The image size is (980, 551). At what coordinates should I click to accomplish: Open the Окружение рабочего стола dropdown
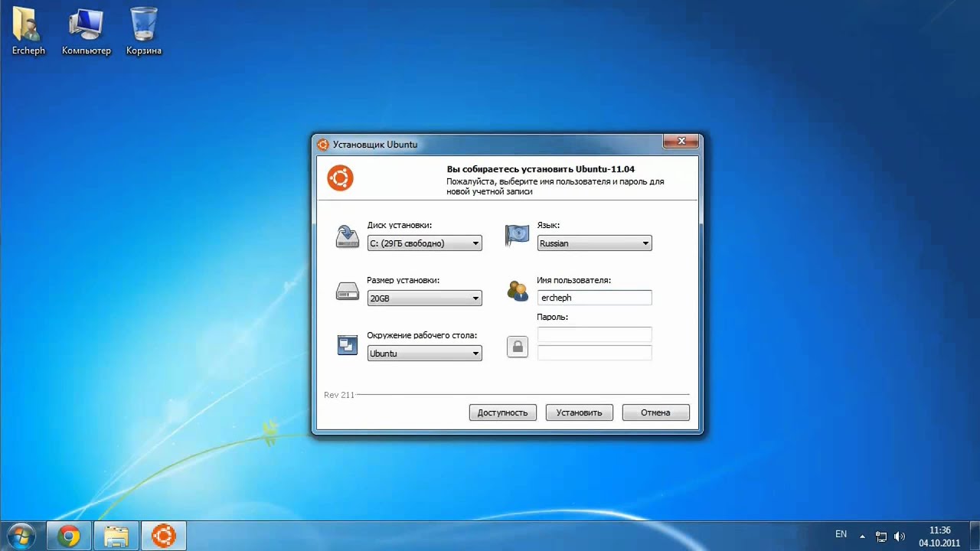(424, 354)
